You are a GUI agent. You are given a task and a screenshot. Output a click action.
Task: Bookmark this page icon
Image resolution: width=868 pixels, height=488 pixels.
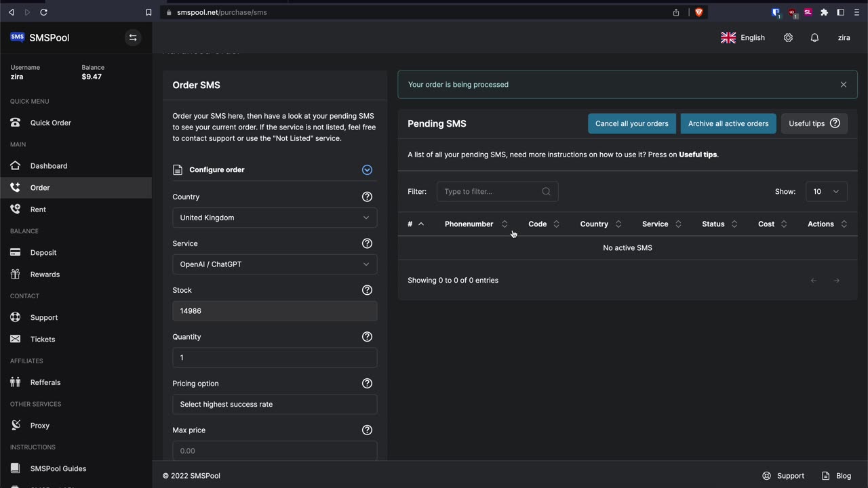(x=149, y=12)
